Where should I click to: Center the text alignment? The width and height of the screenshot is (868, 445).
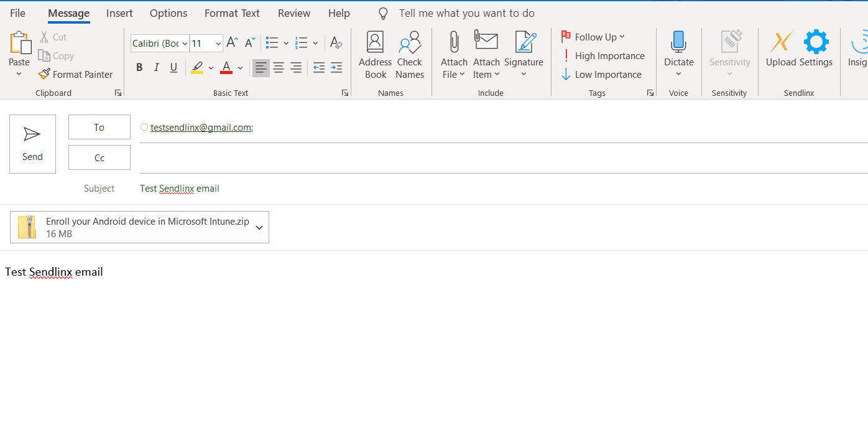click(x=279, y=68)
